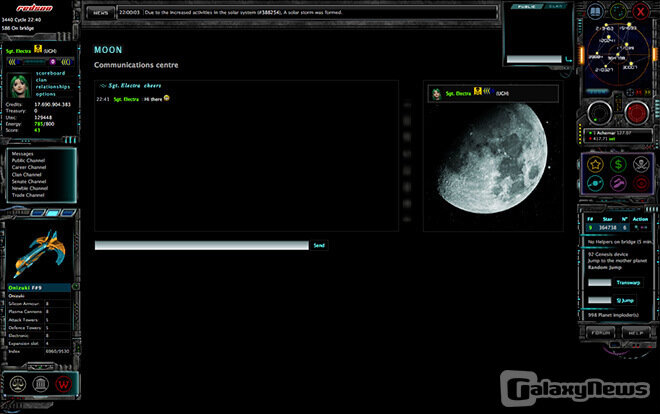Screen dimensions: 660x414
Task: Click Sgt. Electra name in chat message
Action: coord(126,99)
